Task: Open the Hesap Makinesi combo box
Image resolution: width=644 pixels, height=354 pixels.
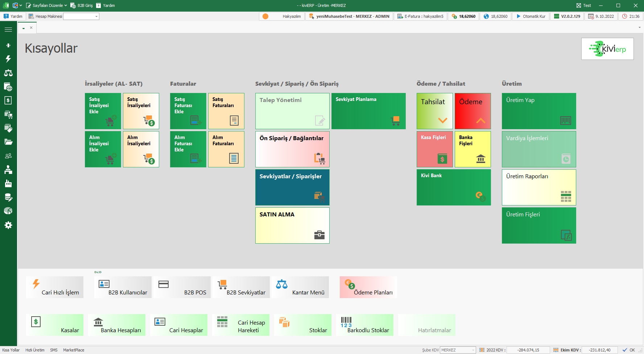Action: 96,16
